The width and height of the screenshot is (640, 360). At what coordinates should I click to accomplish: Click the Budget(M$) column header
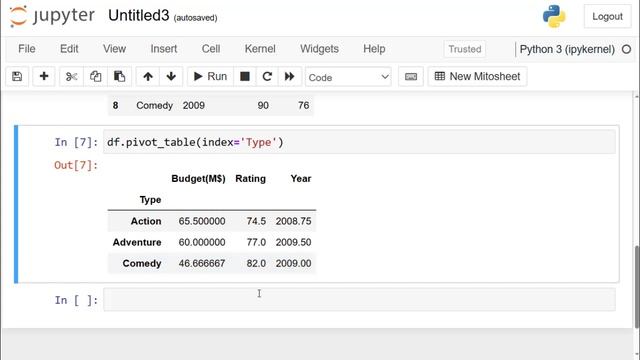(198, 178)
